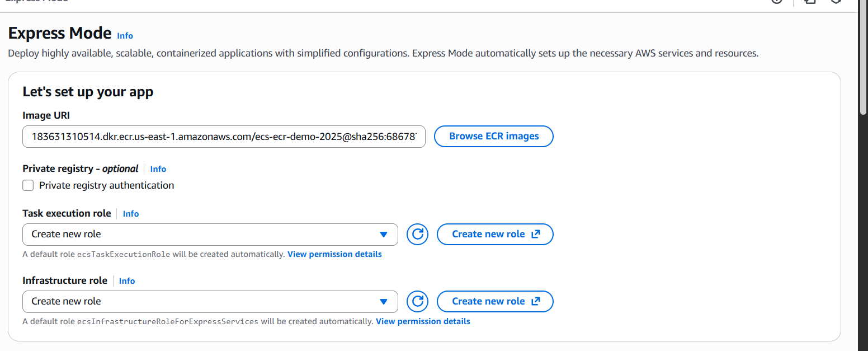Open Info link for Infrastructure role

[x=127, y=281]
